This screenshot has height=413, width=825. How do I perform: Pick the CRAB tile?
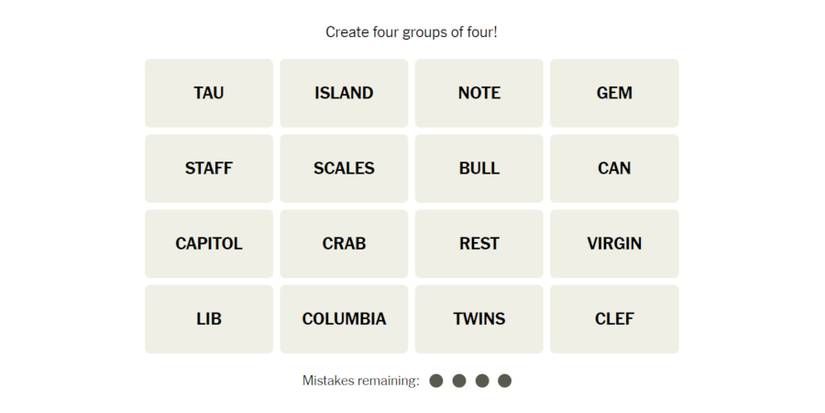pyautogui.click(x=344, y=243)
